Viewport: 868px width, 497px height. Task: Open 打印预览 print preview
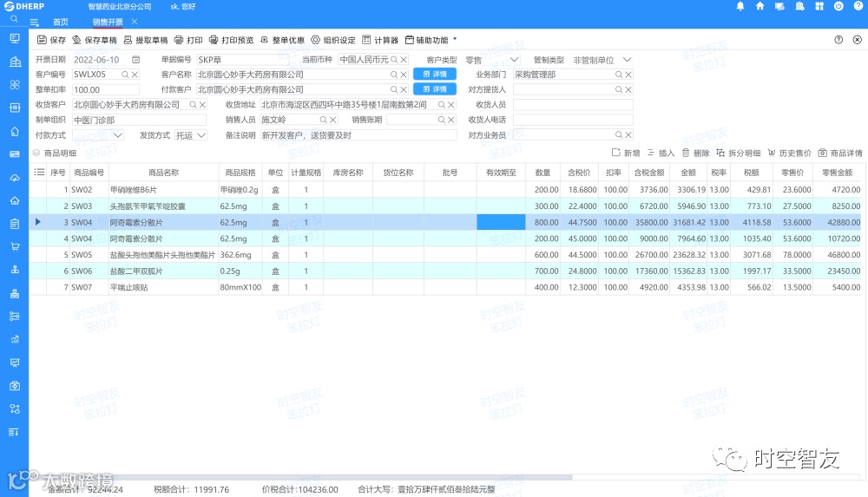[232, 40]
